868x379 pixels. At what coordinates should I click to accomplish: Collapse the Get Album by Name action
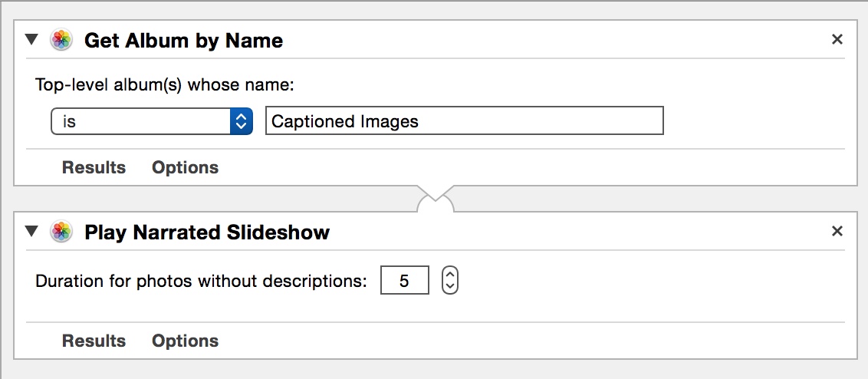pyautogui.click(x=32, y=39)
